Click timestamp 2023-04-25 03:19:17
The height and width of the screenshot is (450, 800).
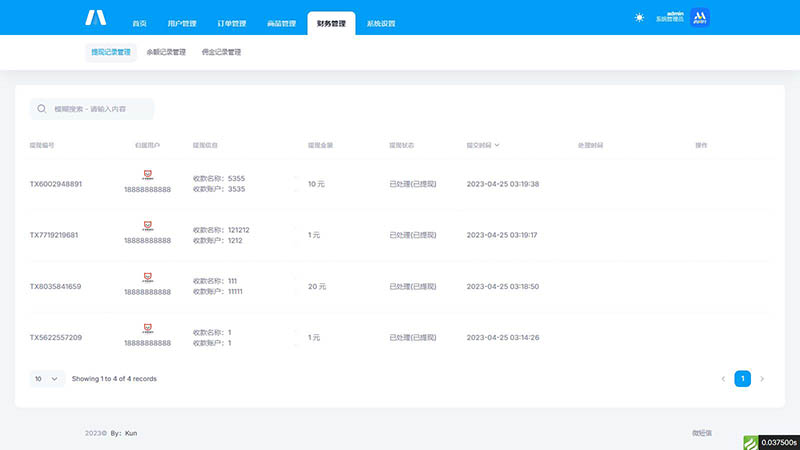(502, 235)
